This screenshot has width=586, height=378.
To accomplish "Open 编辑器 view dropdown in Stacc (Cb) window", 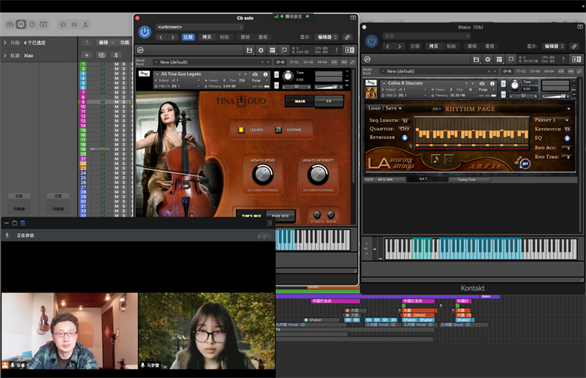I will (x=554, y=46).
